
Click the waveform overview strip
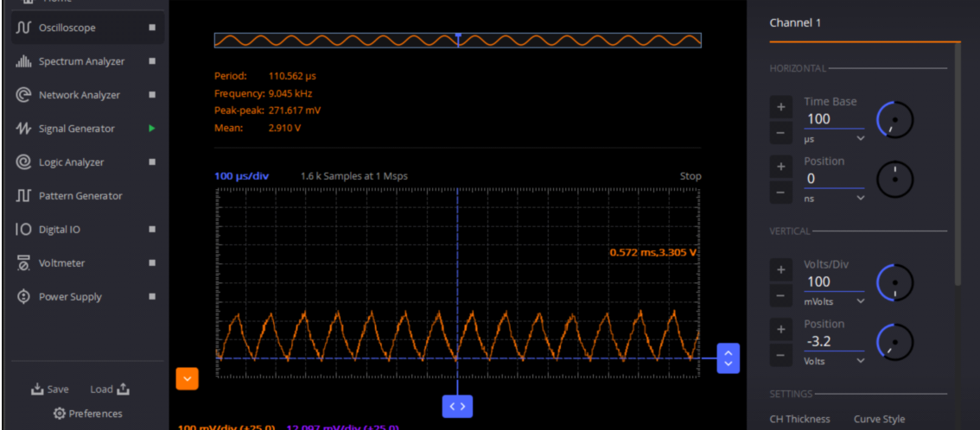(457, 40)
